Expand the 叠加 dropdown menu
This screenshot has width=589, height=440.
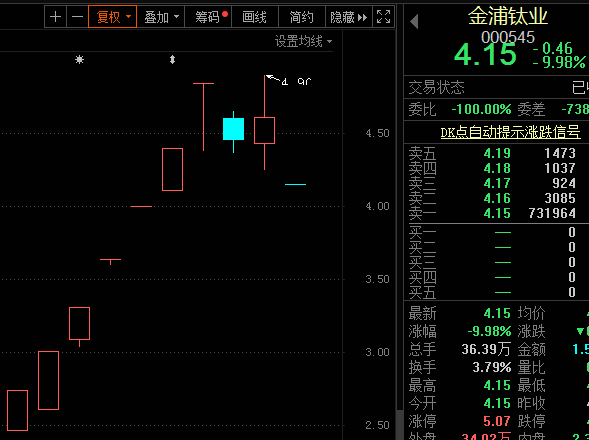click(161, 17)
